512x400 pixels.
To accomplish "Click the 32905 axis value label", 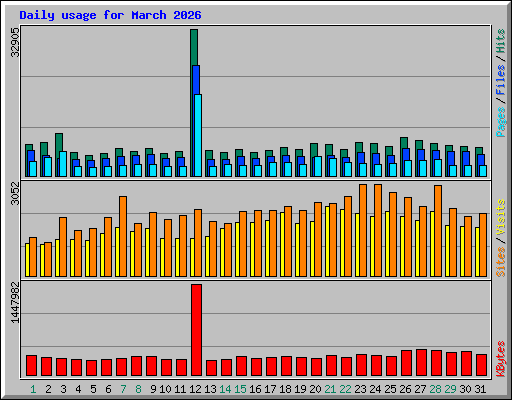I will coord(15,42).
